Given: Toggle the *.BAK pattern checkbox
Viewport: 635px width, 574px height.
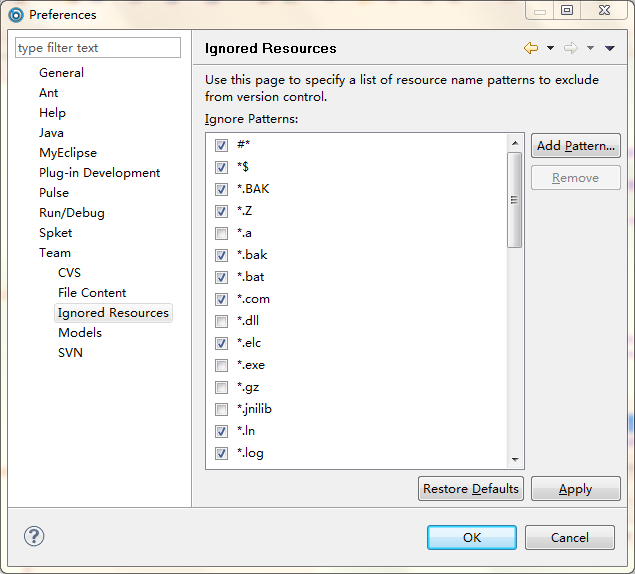Looking at the screenshot, I should 221,189.
